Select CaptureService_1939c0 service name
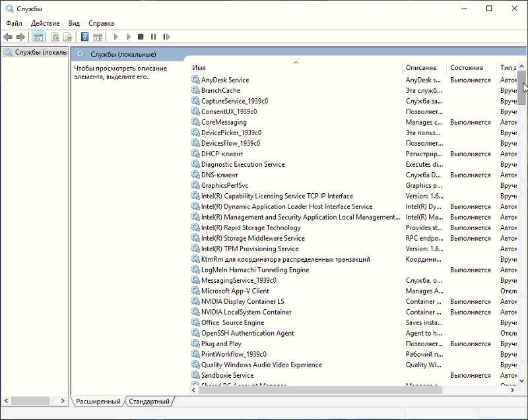528x420 pixels. pyautogui.click(x=235, y=101)
